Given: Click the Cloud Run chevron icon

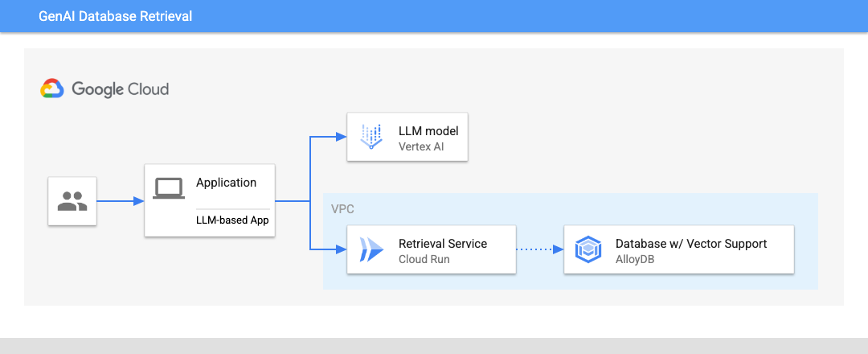Looking at the screenshot, I should 371,250.
